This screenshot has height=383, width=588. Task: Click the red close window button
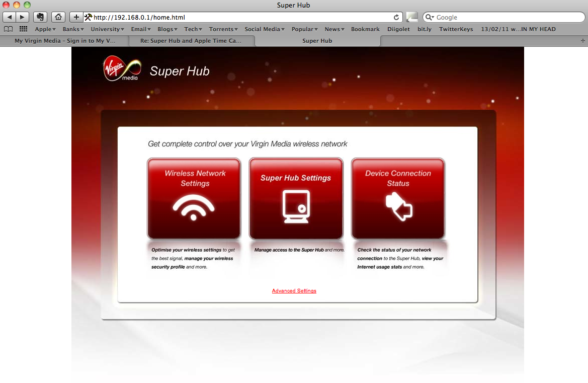[6, 5]
